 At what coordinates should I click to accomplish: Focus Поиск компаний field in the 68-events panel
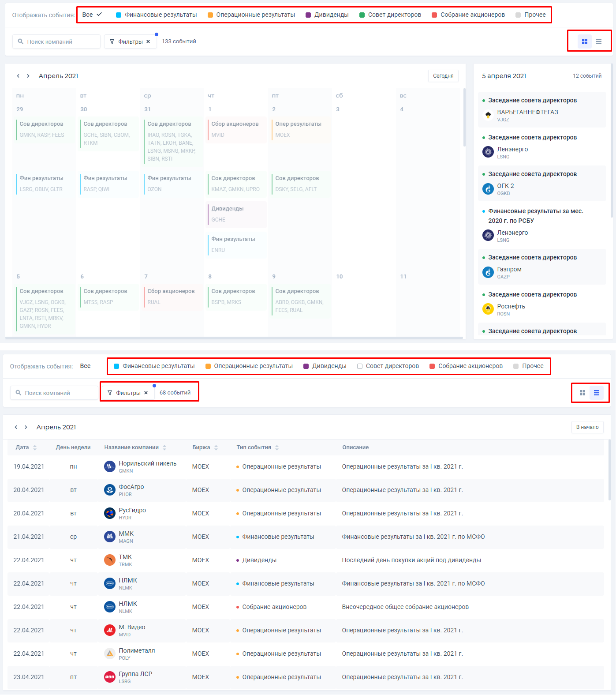click(x=54, y=393)
